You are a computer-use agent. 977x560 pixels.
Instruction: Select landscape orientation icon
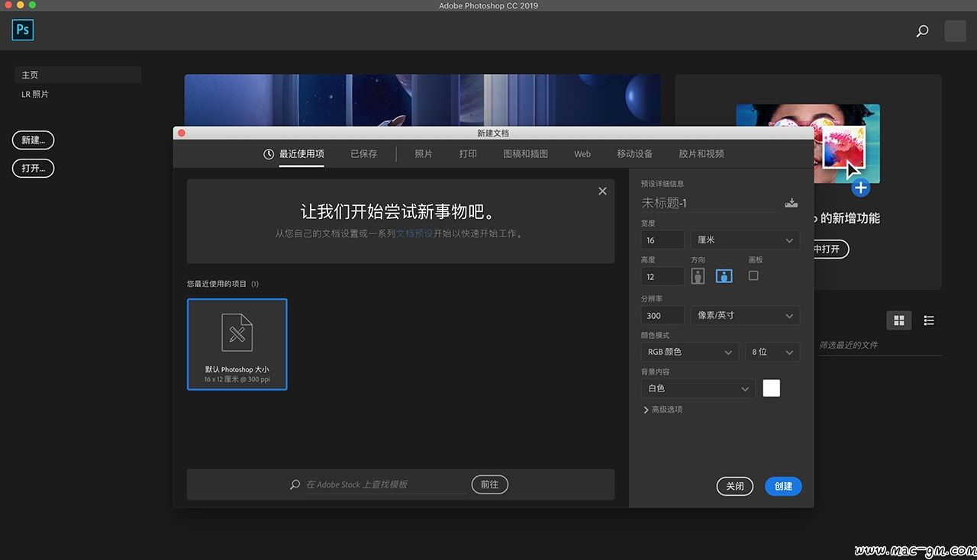[724, 276]
